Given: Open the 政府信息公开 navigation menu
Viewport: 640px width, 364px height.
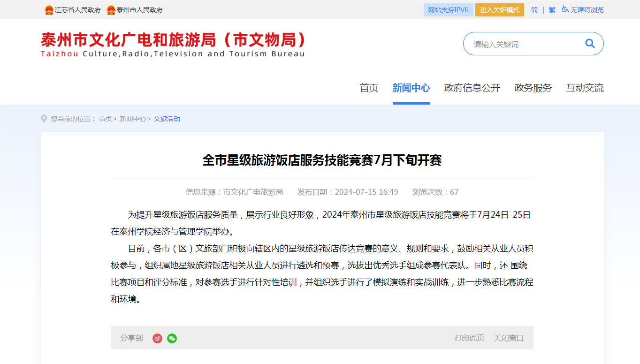Looking at the screenshot, I should coord(472,88).
